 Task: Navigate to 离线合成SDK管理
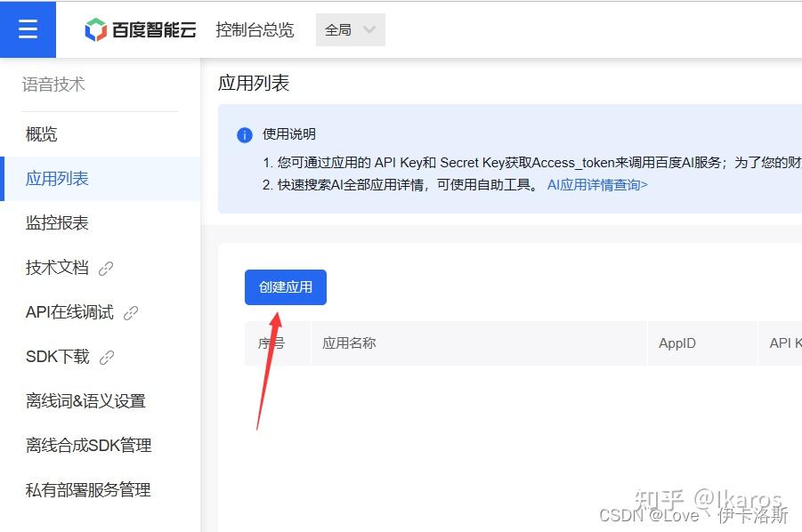click(x=86, y=445)
